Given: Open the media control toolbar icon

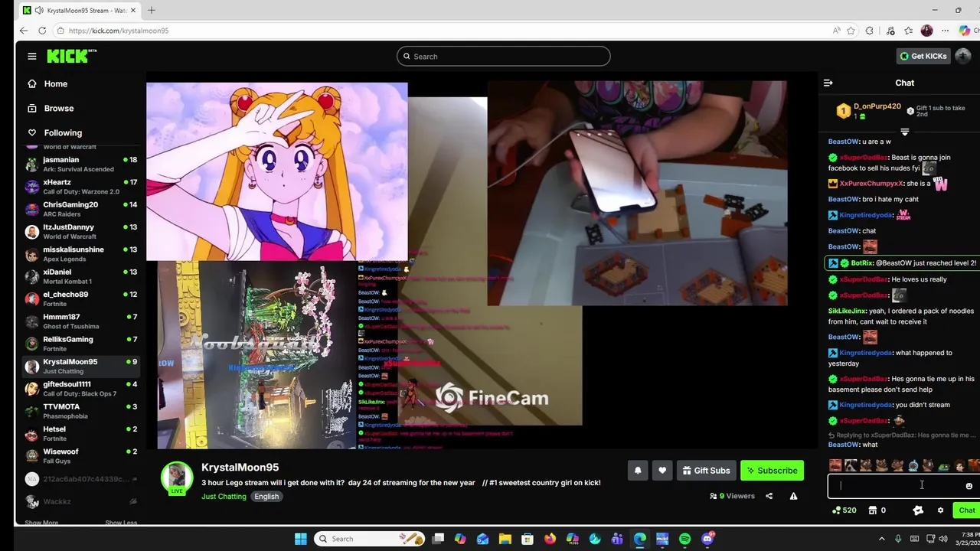Looking at the screenshot, I should click(890, 31).
